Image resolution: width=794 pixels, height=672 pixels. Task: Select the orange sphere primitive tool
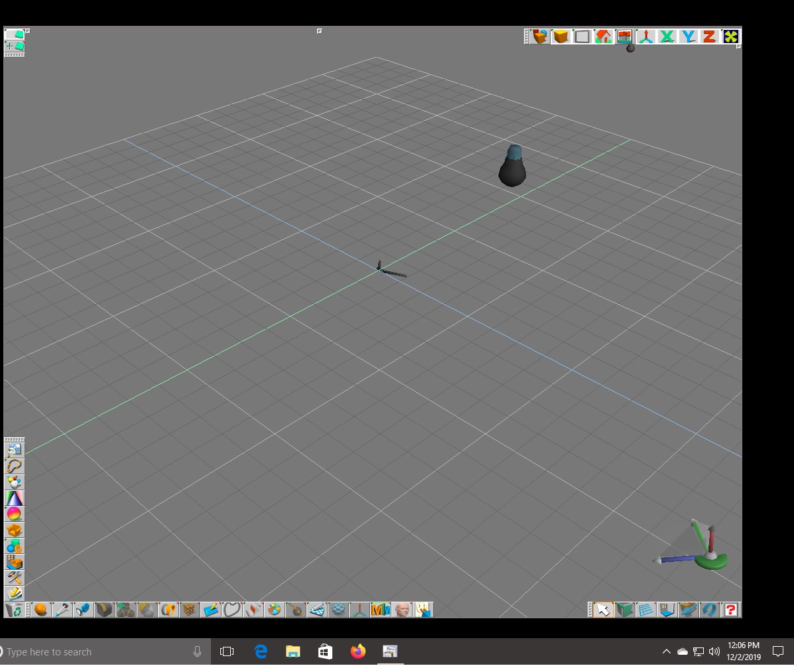41,610
